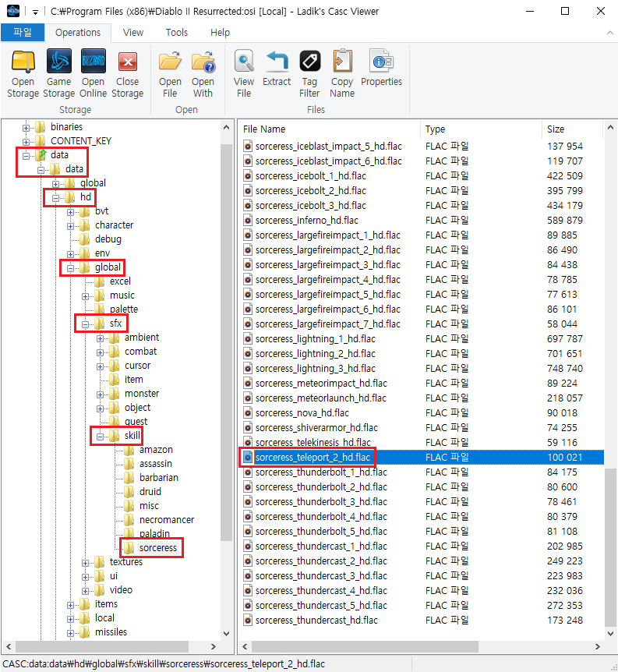Expand the character folder node

coord(71,226)
